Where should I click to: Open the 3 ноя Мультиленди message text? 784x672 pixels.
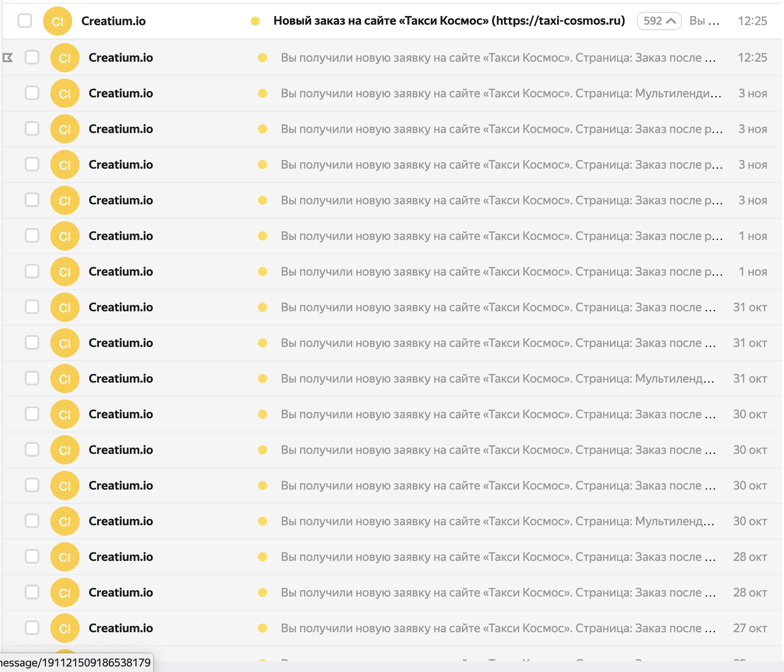(x=500, y=93)
